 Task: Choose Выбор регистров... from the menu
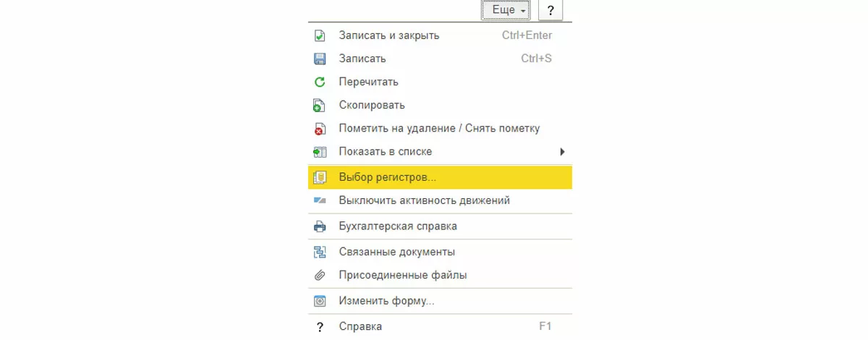tap(387, 177)
